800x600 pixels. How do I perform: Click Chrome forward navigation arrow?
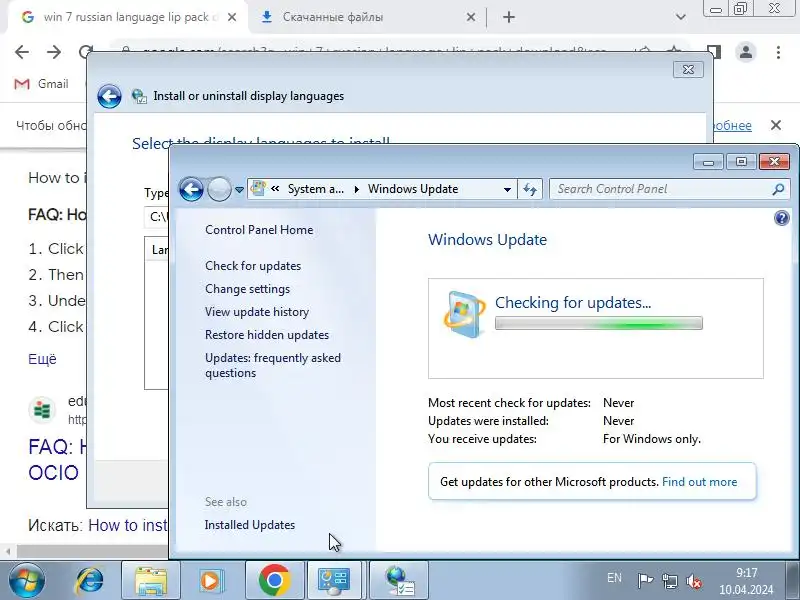pyautogui.click(x=54, y=52)
